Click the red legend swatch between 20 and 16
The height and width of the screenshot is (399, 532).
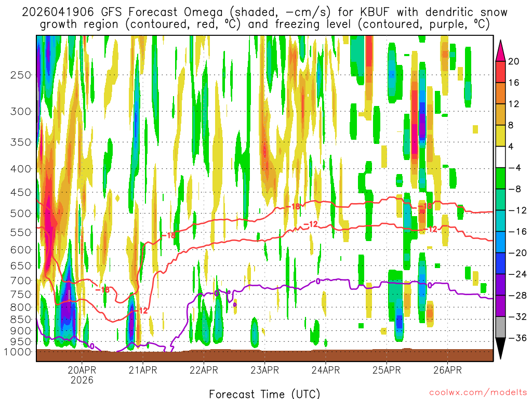click(x=500, y=72)
